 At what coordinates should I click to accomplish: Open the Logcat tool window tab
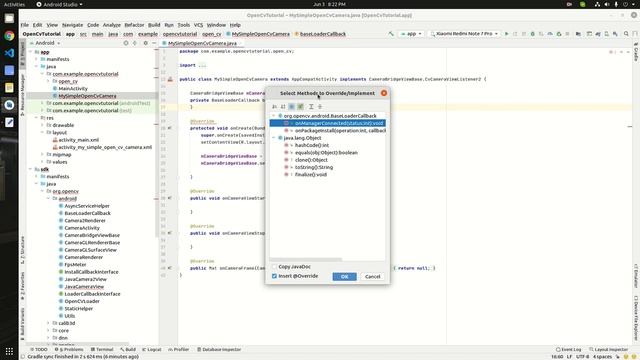click(x=151, y=349)
